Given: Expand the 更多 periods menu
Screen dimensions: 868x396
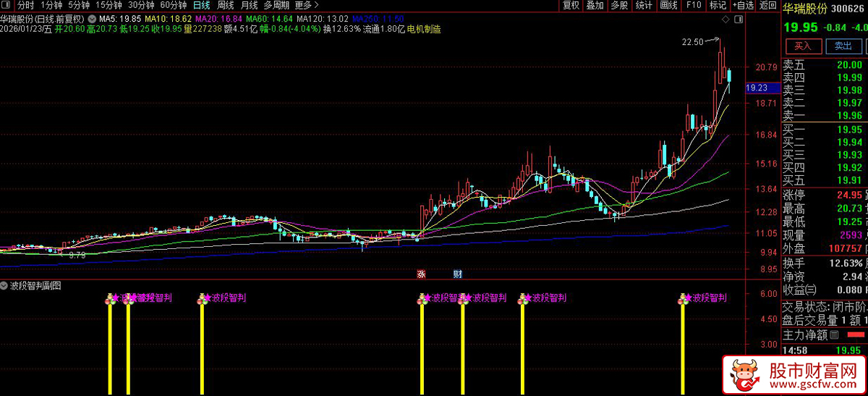Looking at the screenshot, I should coord(308,5).
